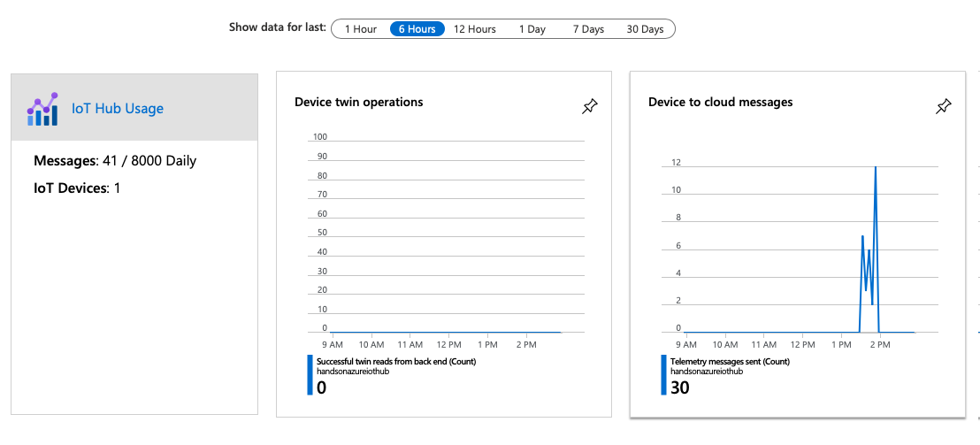Select the 6 Hours time range
Image resolution: width=980 pixels, height=445 pixels.
[417, 29]
